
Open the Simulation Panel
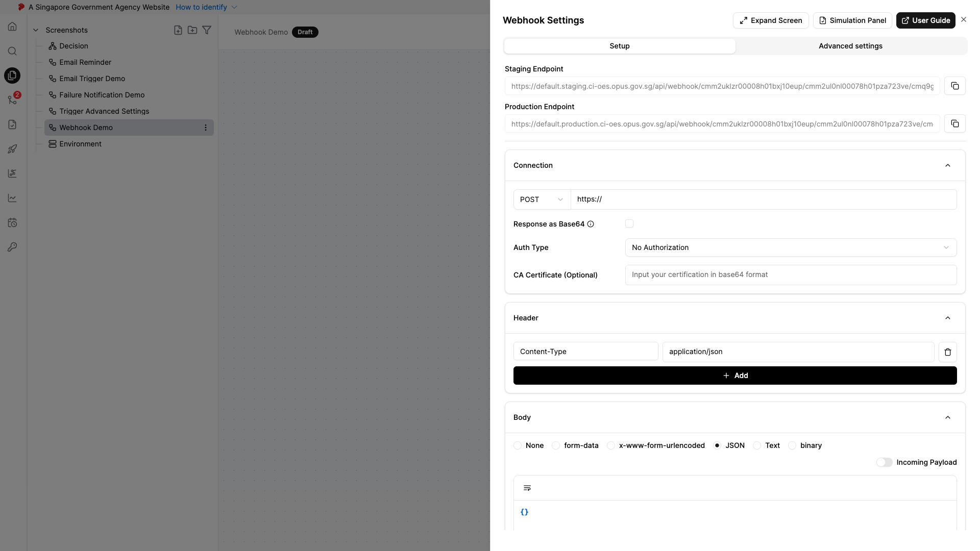[x=852, y=20]
